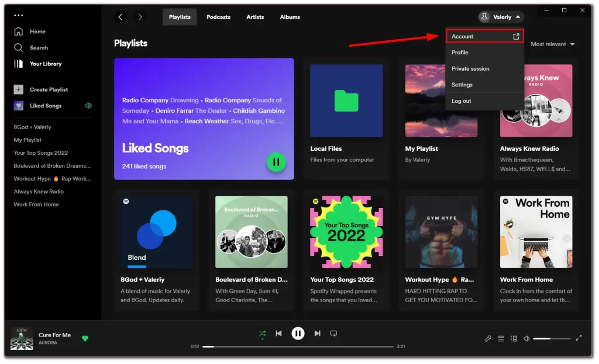
Task: Click the Create Playlist plus icon
Action: (x=18, y=89)
